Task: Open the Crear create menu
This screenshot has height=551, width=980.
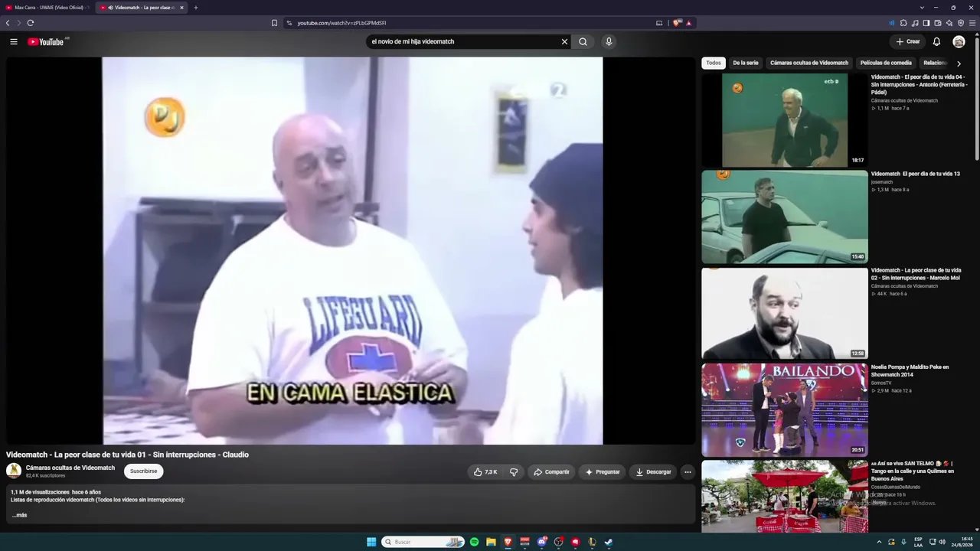Action: [x=908, y=41]
